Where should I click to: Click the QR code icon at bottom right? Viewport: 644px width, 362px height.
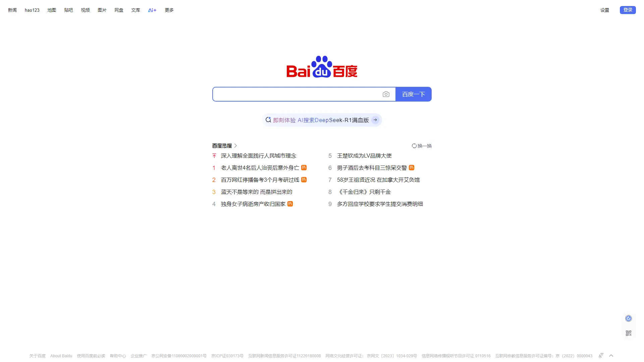click(628, 333)
